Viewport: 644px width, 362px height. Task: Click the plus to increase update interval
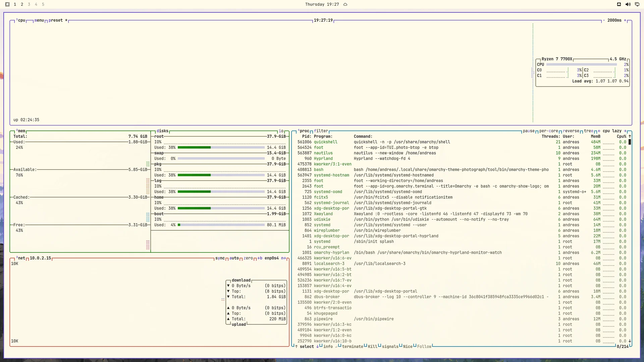coord(625,20)
